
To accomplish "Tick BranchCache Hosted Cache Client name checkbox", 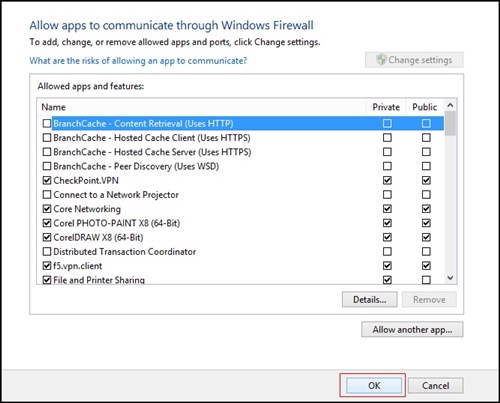I will (47, 138).
